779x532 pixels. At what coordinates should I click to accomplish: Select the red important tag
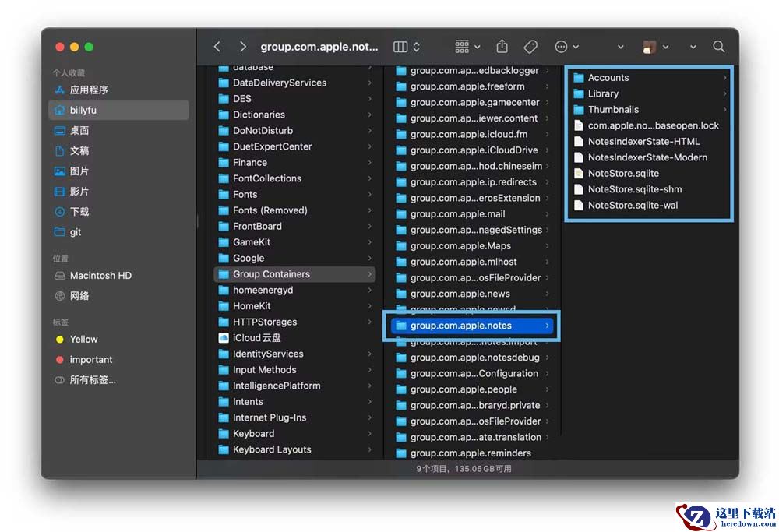[x=118, y=360]
